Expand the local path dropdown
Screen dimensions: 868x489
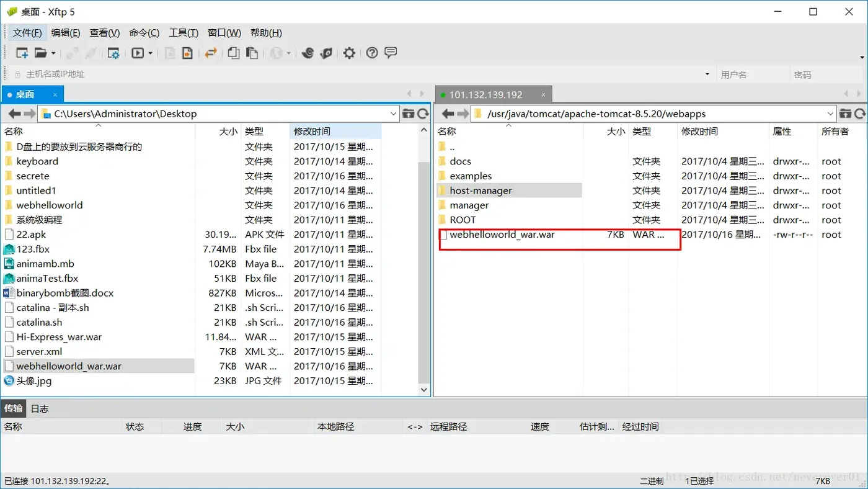pos(394,114)
